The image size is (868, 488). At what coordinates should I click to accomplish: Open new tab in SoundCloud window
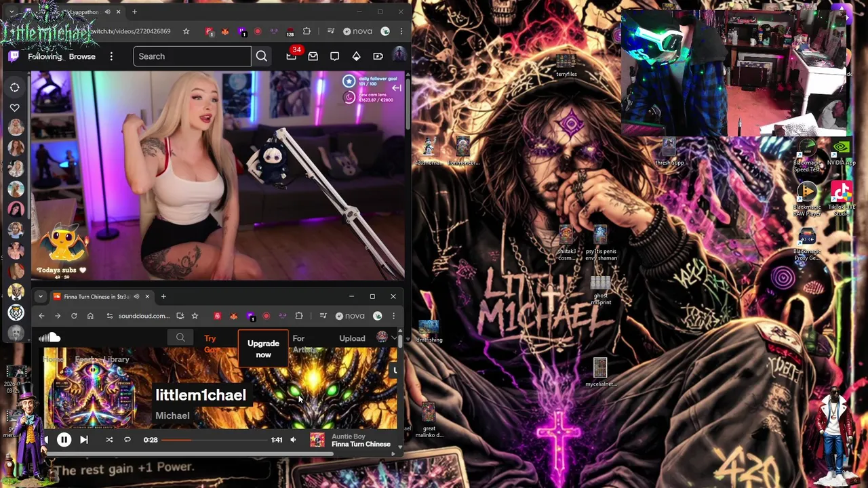pyautogui.click(x=163, y=296)
